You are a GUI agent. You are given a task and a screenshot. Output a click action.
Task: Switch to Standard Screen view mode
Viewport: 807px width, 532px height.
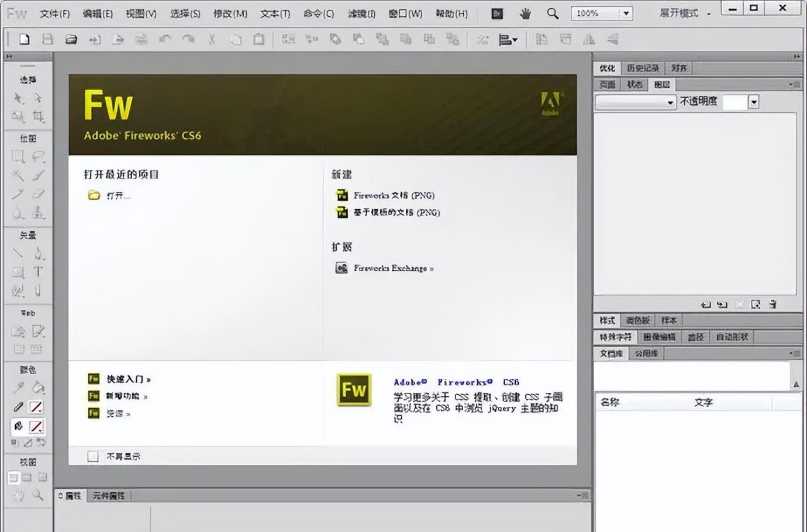(x=13, y=478)
